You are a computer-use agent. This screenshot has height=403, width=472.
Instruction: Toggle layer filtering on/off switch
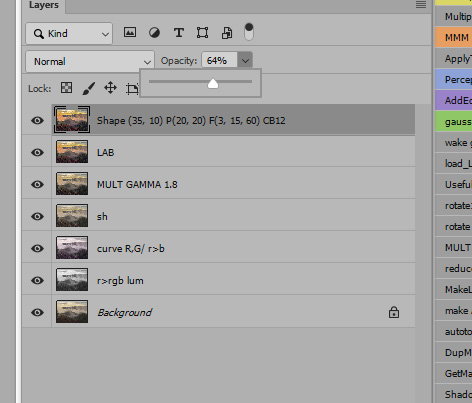(249, 32)
